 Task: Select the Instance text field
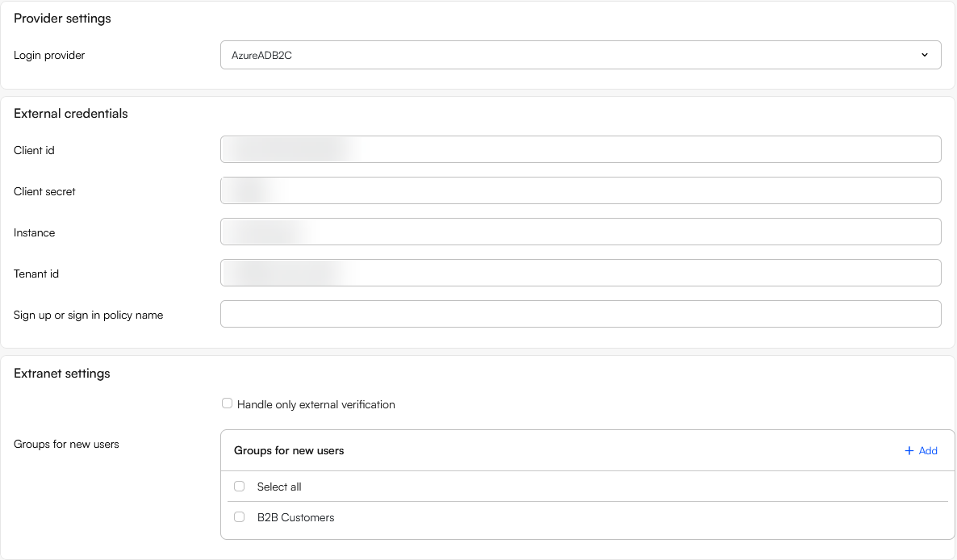coord(581,232)
